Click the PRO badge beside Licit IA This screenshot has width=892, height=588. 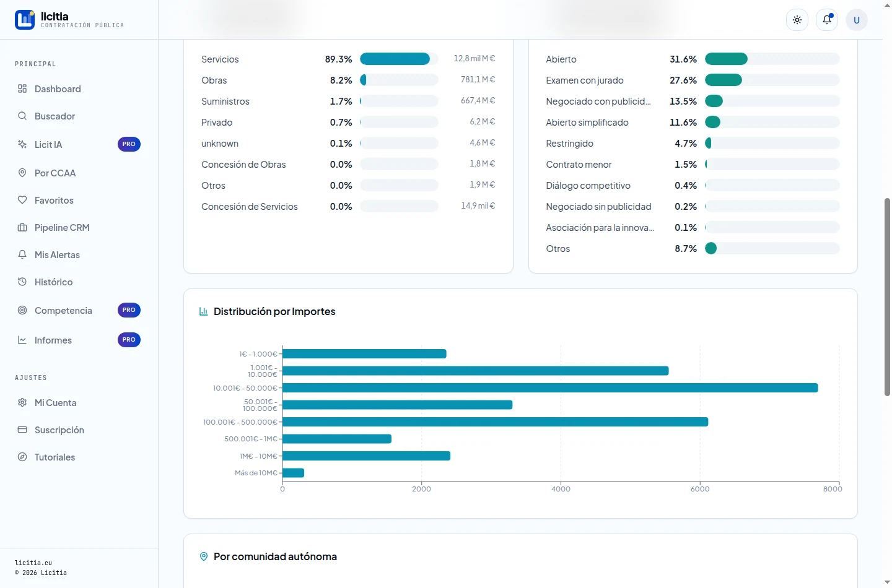[129, 144]
